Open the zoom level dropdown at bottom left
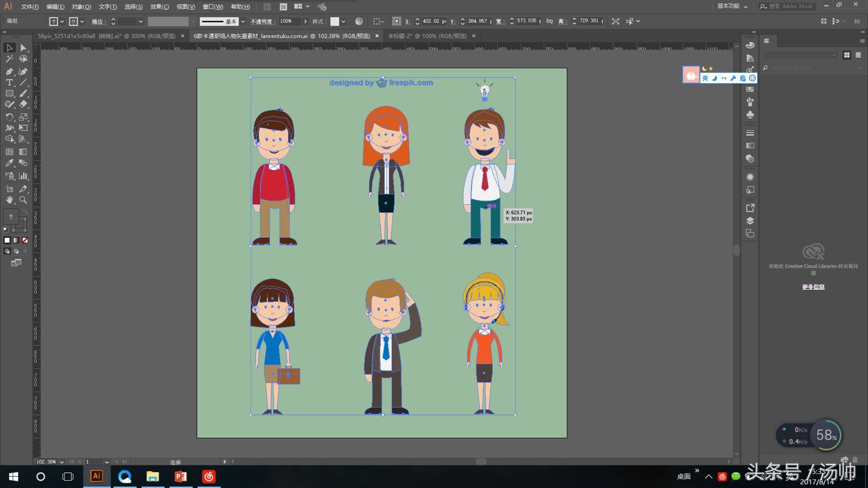 coord(61,462)
